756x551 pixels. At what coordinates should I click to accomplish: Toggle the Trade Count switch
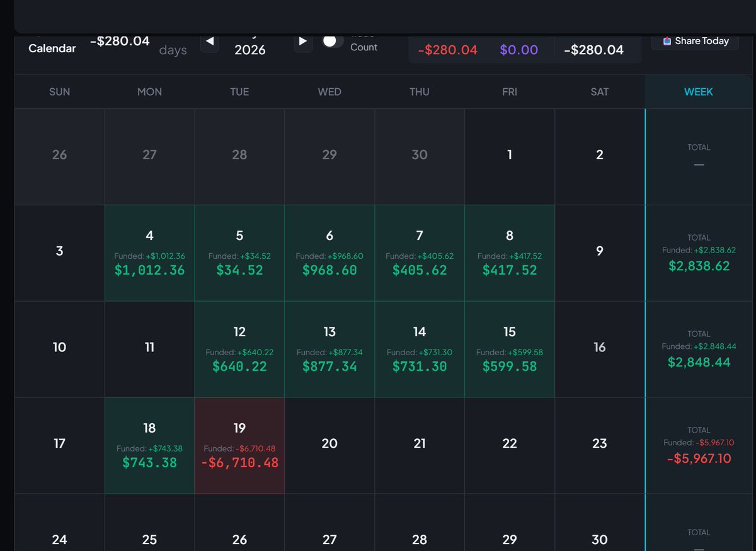[x=333, y=41]
